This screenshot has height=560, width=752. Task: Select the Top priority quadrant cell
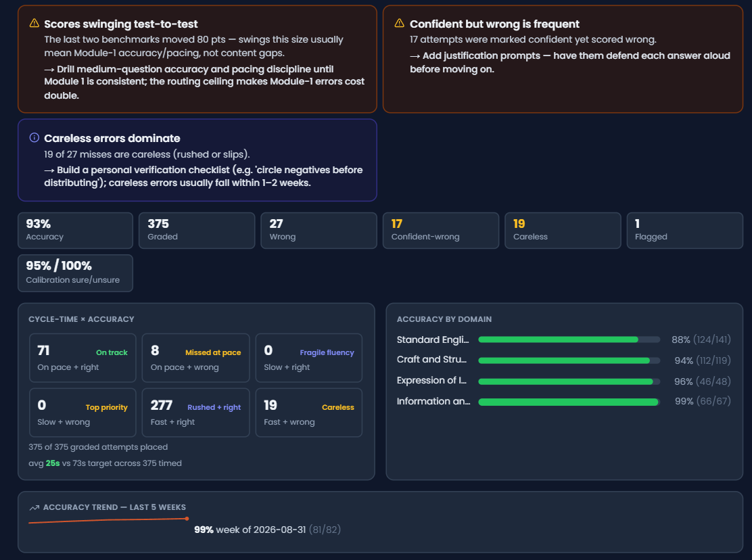coord(83,413)
